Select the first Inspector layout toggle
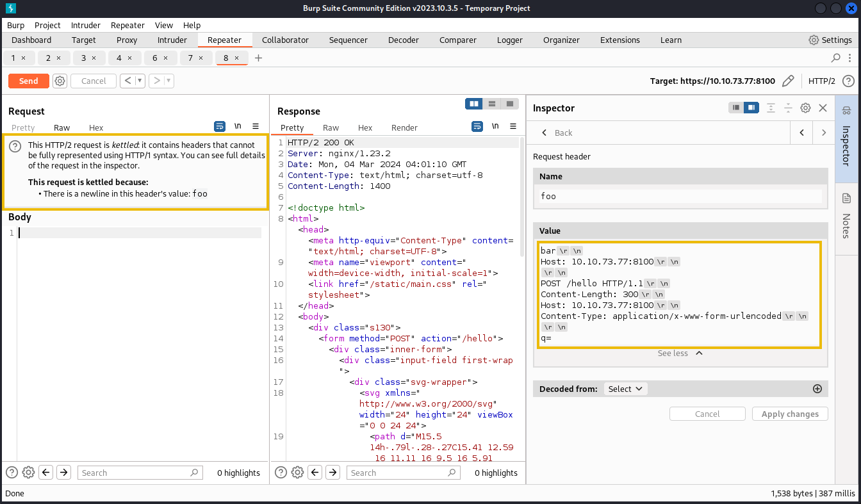The width and height of the screenshot is (861, 504). 736,108
